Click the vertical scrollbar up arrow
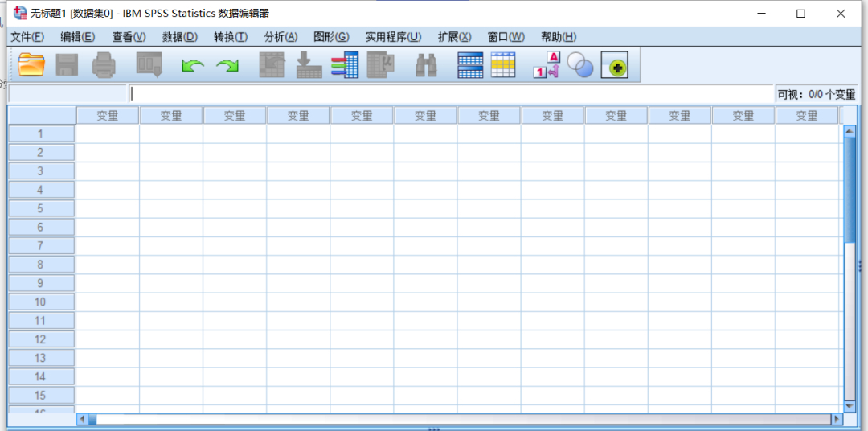This screenshot has width=868, height=431. pos(849,131)
